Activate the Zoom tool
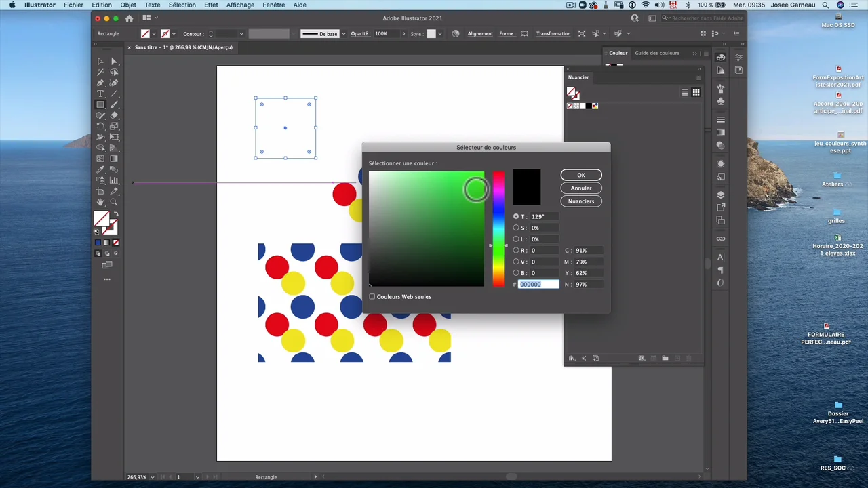Screen dimensions: 868x488 114,202
